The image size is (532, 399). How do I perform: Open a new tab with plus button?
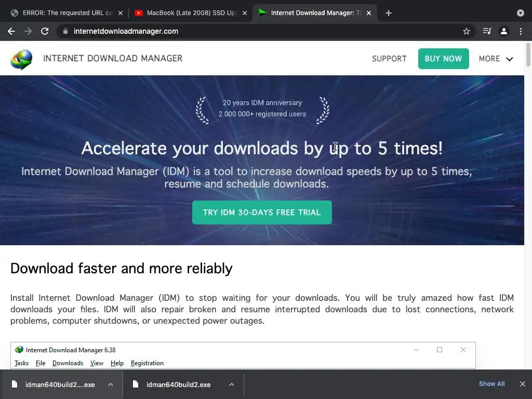[389, 13]
